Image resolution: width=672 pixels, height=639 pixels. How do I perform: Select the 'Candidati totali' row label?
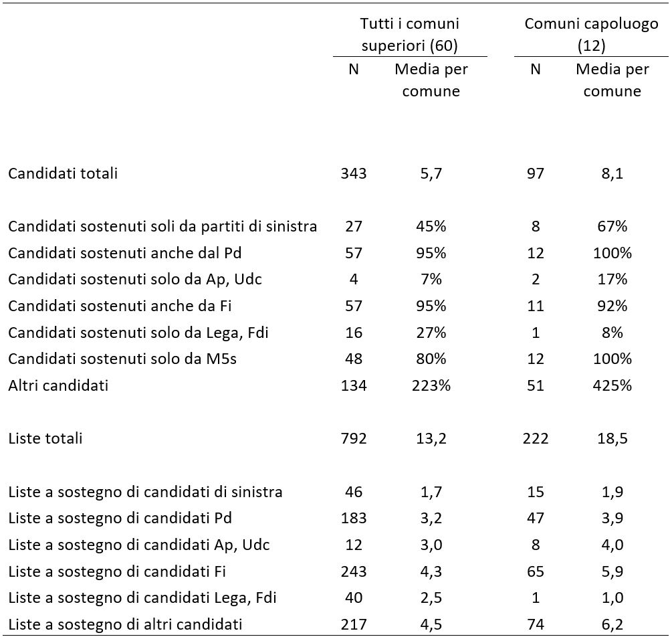63,174
